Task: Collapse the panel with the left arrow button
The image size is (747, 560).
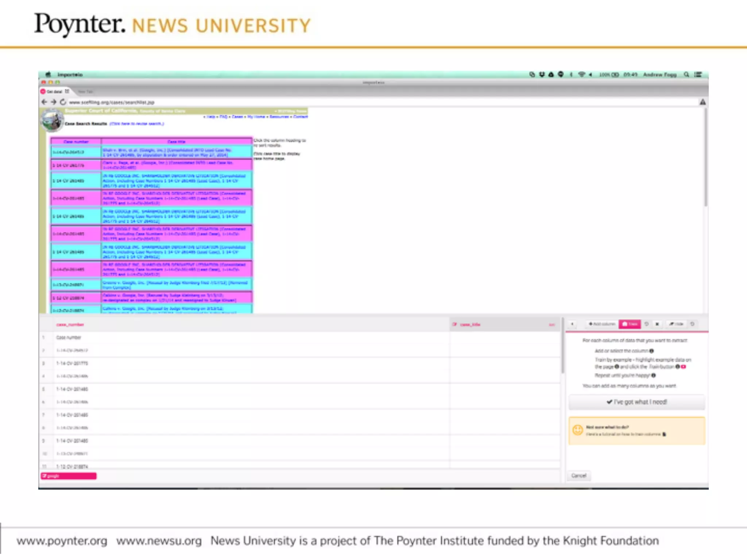Action: pyautogui.click(x=572, y=324)
